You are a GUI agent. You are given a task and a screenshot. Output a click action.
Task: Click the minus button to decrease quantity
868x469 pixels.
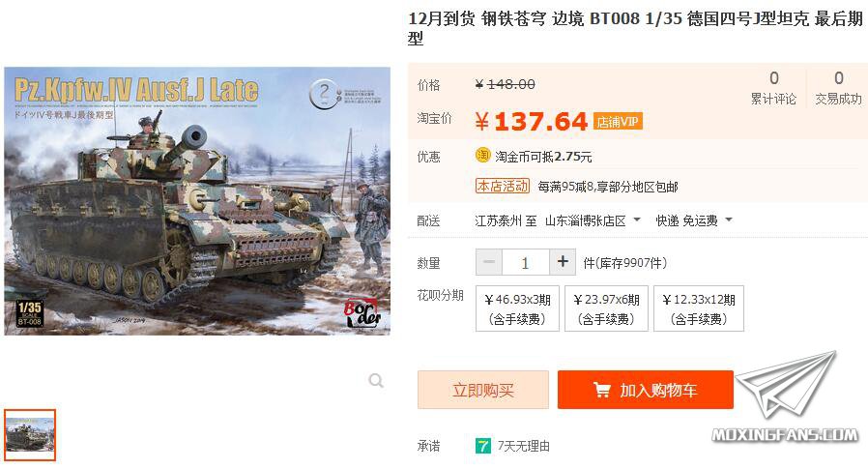pos(489,262)
